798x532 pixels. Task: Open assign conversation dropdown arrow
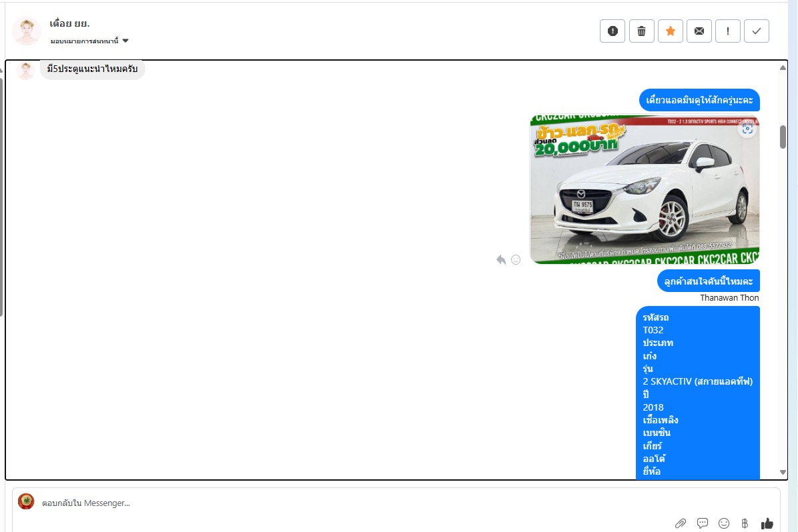(125, 41)
